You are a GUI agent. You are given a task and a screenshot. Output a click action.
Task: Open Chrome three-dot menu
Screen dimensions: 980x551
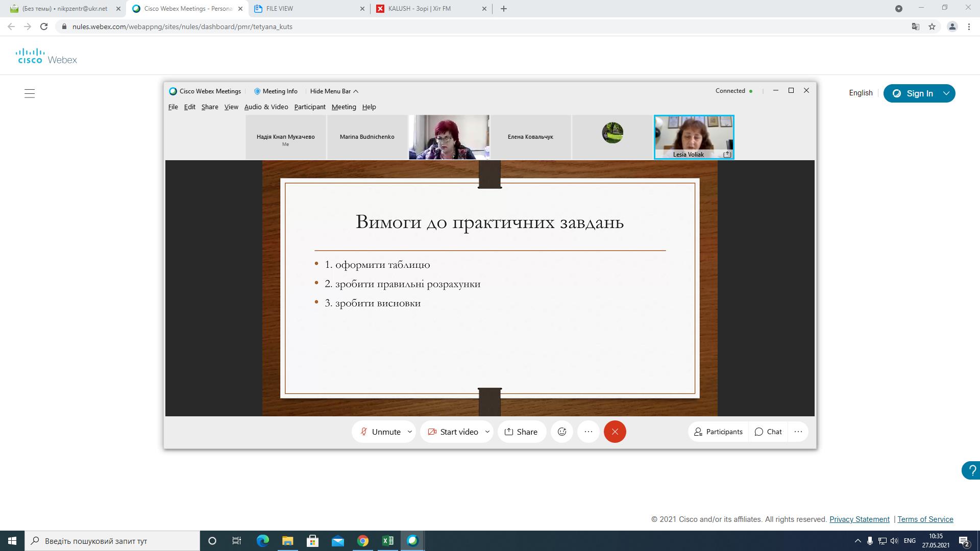coord(969,27)
